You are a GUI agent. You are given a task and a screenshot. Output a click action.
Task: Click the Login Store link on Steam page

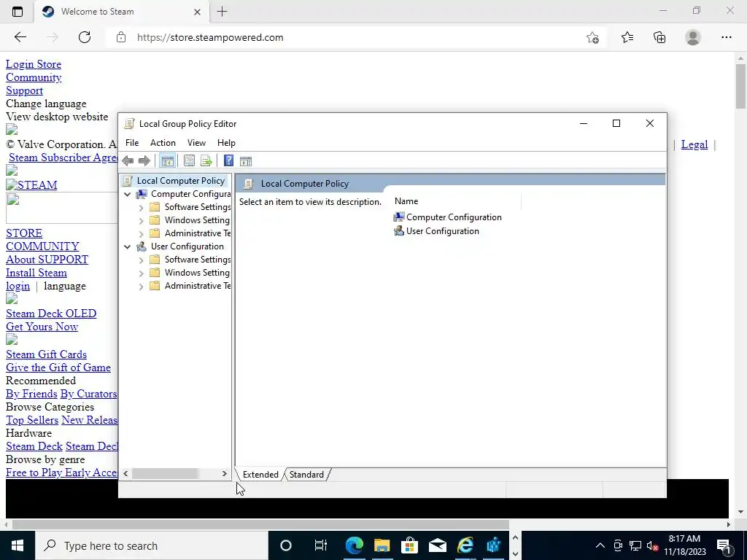click(34, 64)
